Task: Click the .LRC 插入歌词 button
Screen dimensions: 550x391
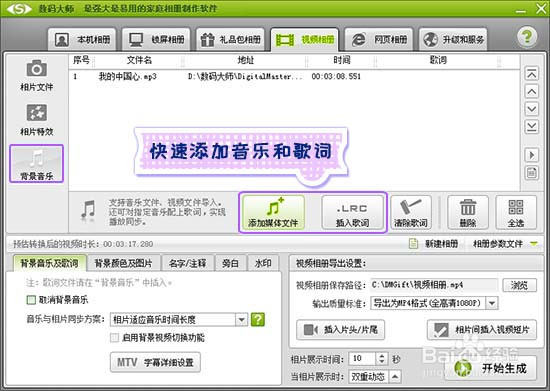Action: [353, 213]
